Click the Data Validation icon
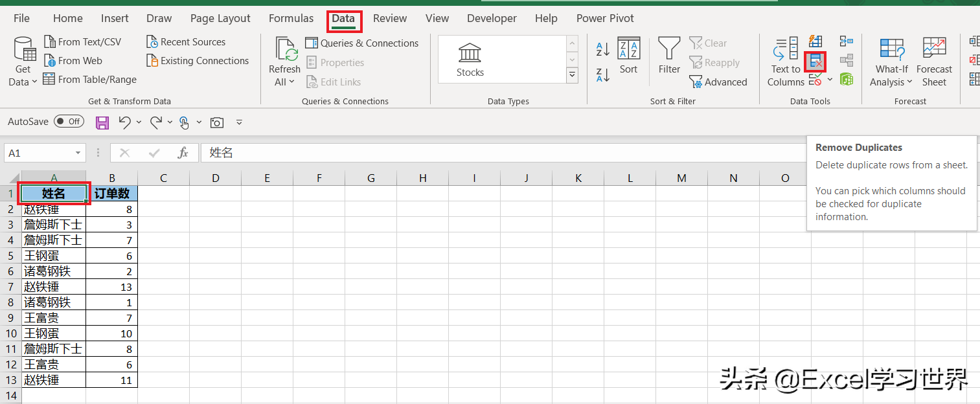The width and height of the screenshot is (980, 404). click(x=815, y=80)
